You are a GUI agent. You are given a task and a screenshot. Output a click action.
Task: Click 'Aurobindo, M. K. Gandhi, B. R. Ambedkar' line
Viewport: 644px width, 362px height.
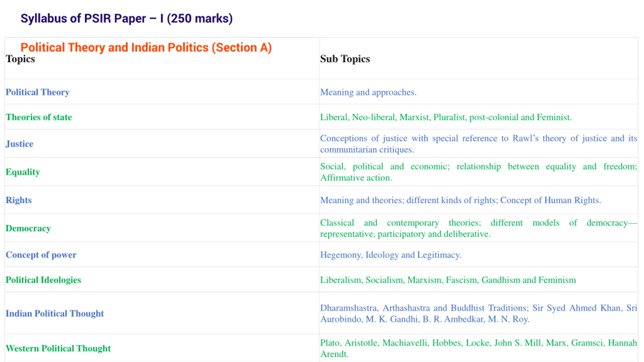(x=425, y=319)
